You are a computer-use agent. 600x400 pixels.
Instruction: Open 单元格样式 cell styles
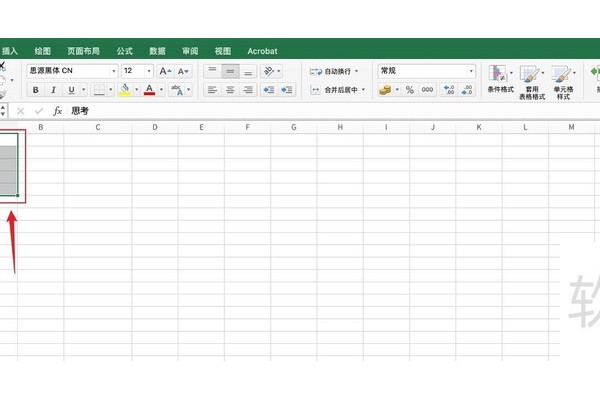click(563, 82)
